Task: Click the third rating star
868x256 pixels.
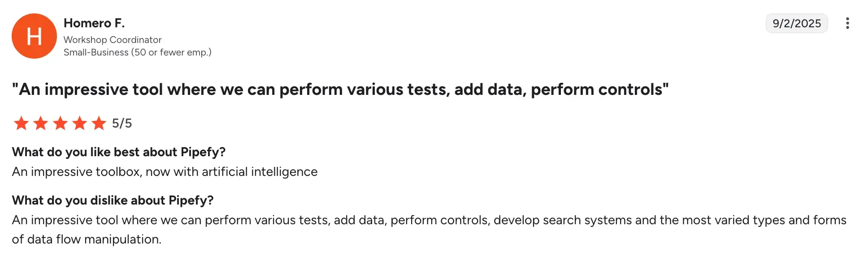Action: (x=60, y=123)
